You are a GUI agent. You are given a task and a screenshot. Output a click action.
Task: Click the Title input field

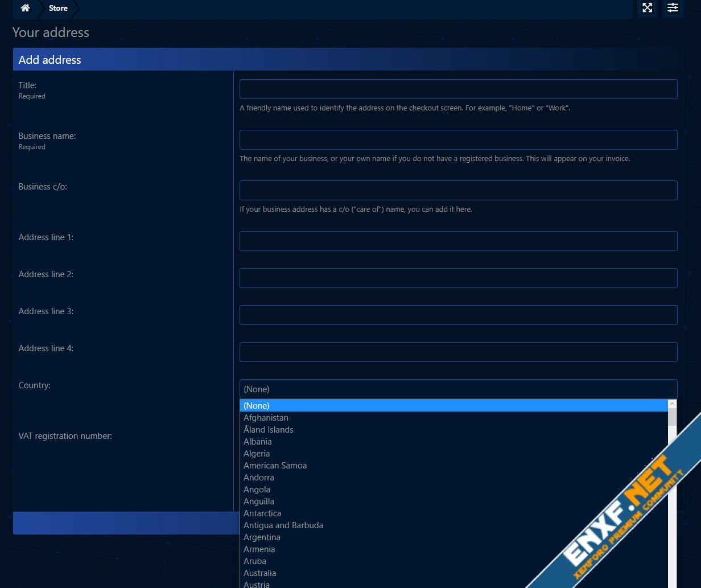coord(458,89)
